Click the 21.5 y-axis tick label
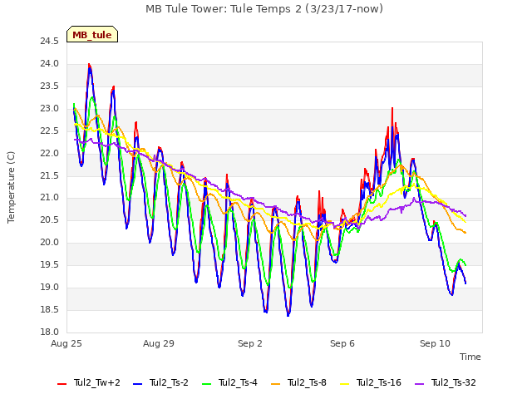532x399 pixels. point(50,175)
